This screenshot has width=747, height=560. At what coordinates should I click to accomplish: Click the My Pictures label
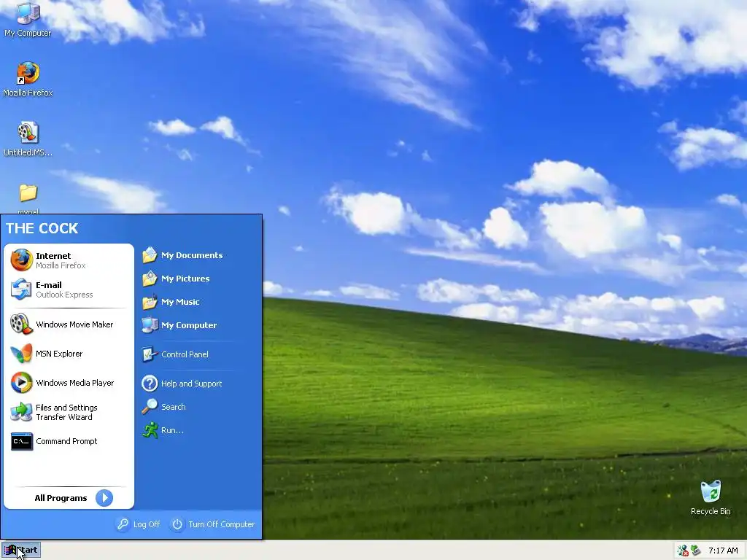(185, 279)
